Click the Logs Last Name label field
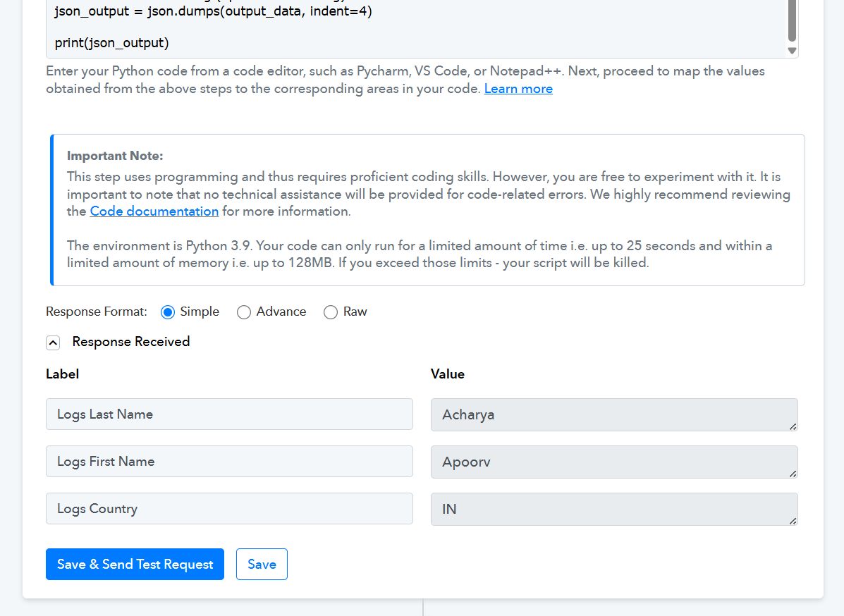The height and width of the screenshot is (616, 844). pos(229,414)
